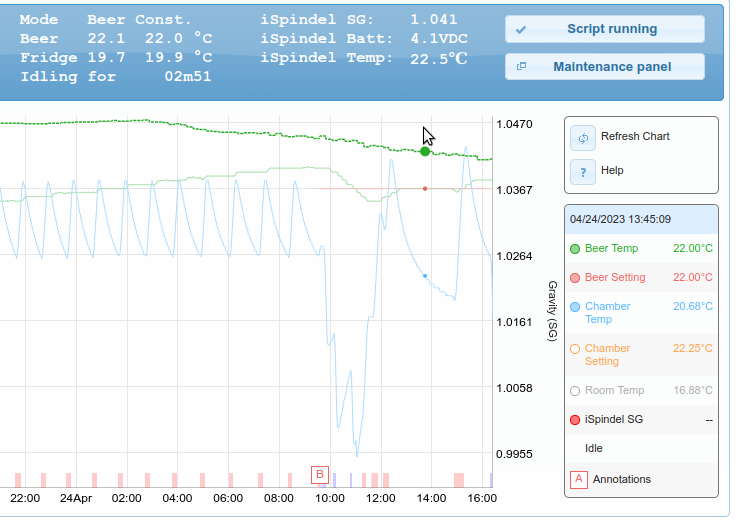Click the popup icon in Maintenance panel
This screenshot has width=752, height=523.
521,67
